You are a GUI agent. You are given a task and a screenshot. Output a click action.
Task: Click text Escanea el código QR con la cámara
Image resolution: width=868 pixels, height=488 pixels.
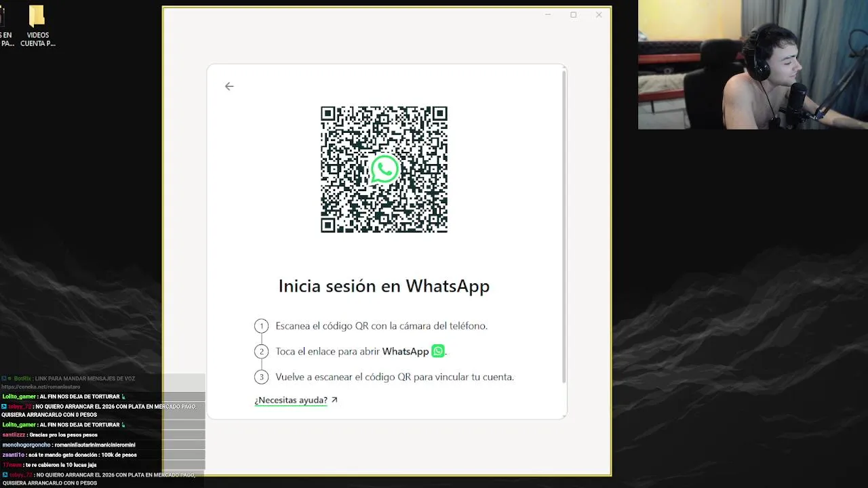point(381,326)
